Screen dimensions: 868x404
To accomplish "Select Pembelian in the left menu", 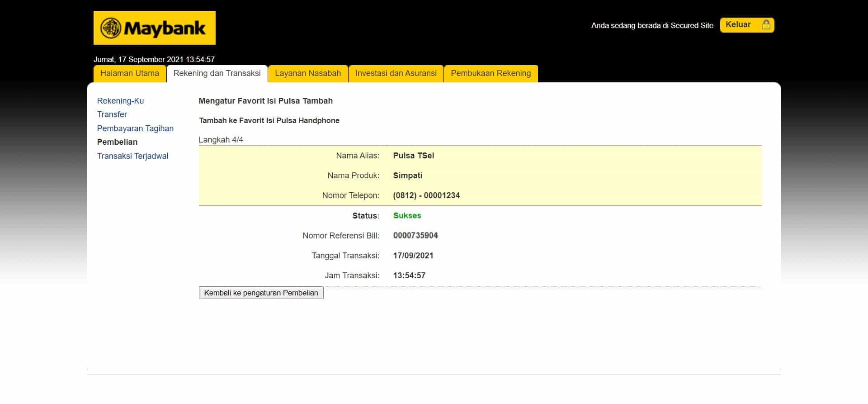I will click(x=117, y=142).
